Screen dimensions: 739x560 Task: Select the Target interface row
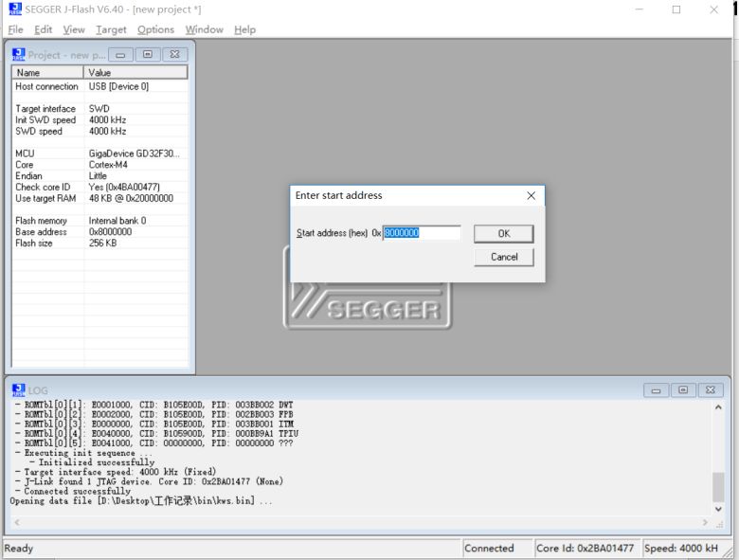(99, 109)
